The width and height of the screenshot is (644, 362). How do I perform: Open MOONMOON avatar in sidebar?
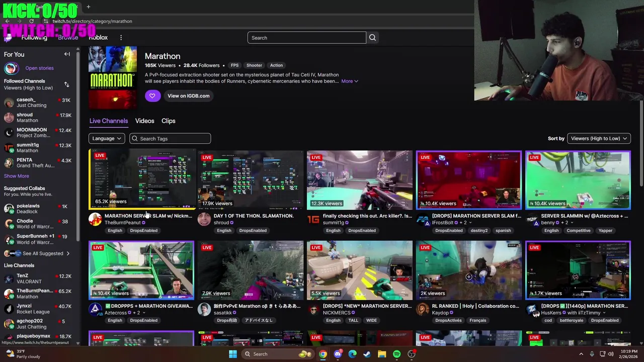coord(9,133)
